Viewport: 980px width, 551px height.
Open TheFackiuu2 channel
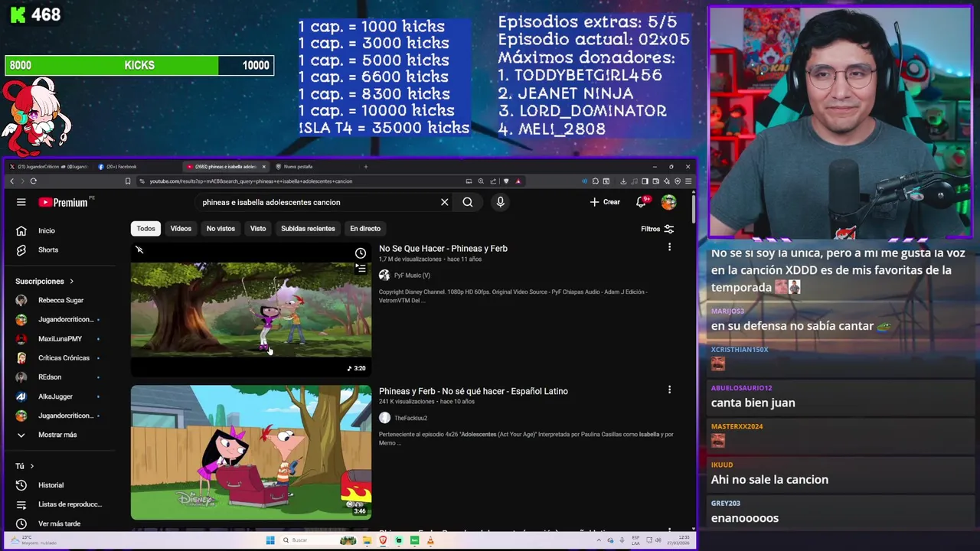[410, 418]
